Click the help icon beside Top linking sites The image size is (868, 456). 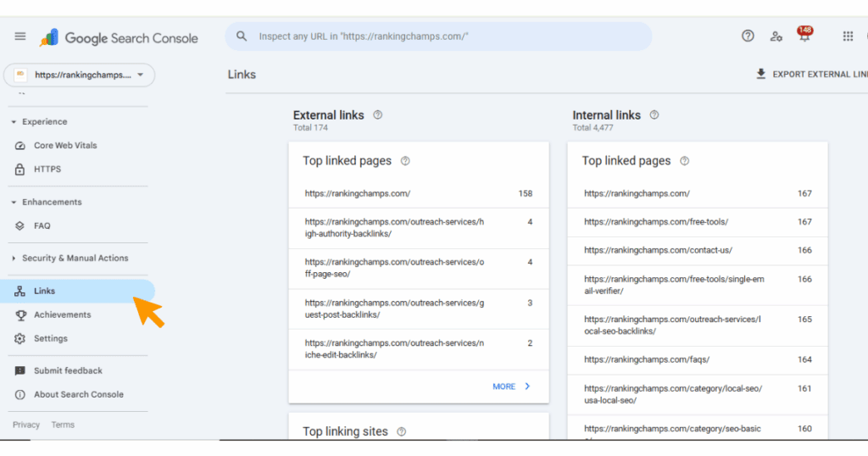[402, 431]
